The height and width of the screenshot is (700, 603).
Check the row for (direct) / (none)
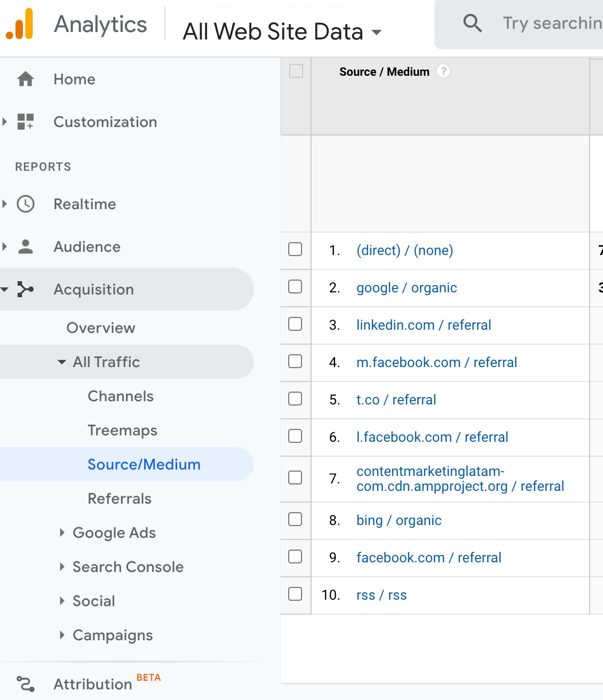pos(295,250)
